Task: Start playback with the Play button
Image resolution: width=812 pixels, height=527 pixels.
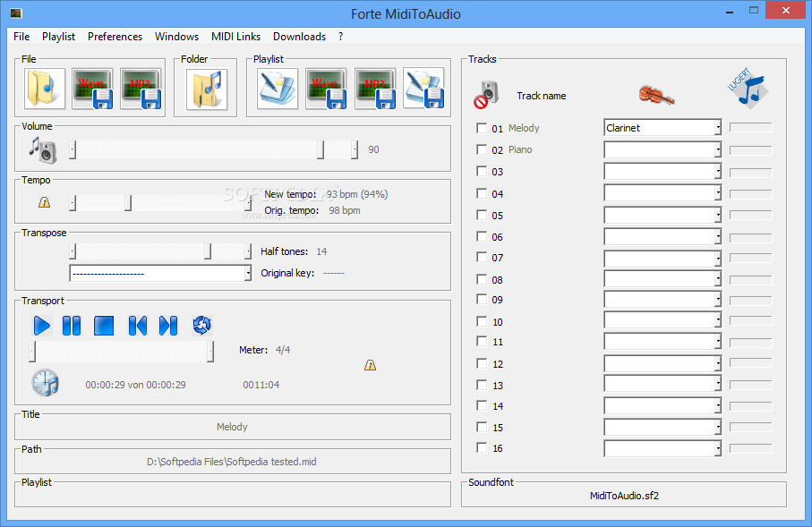Action: click(41, 326)
